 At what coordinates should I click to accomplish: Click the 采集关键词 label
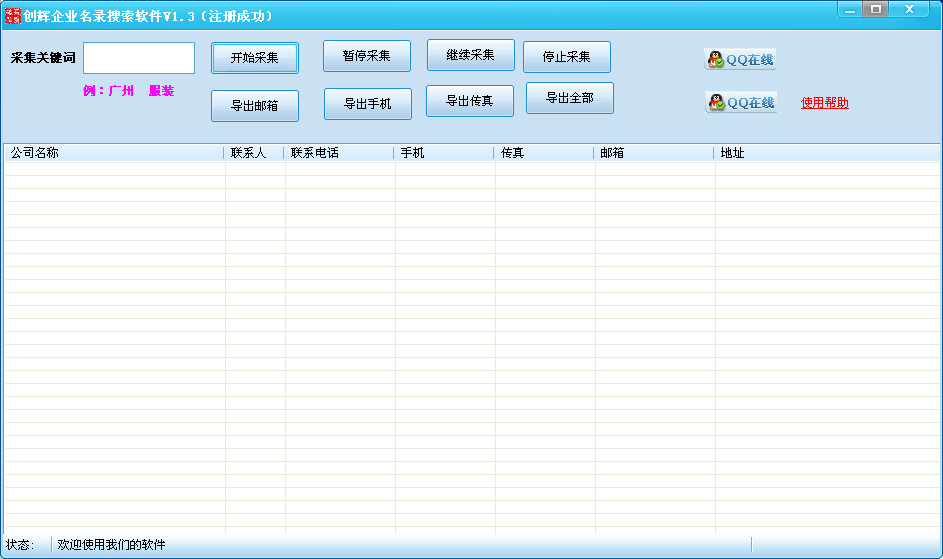(x=43, y=58)
